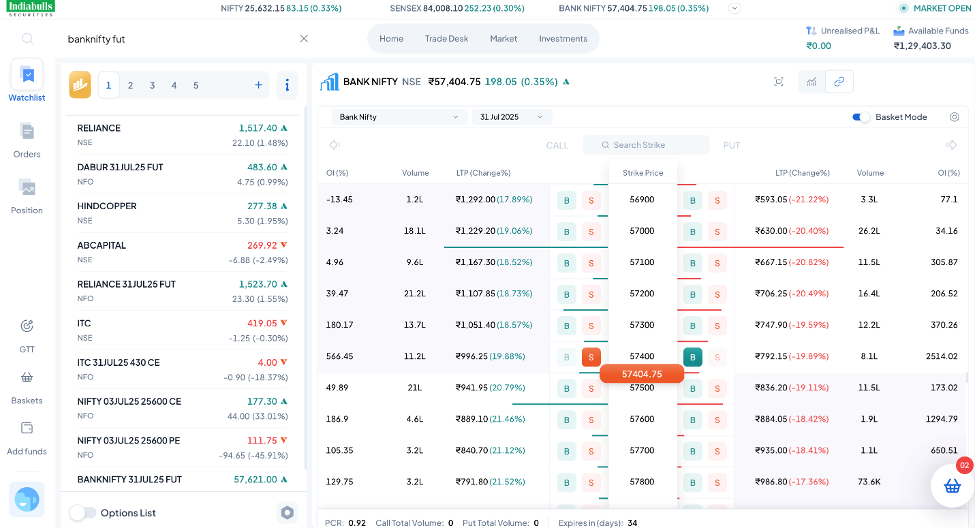Open option chain settings gear
Image resolution: width=977 pixels, height=529 pixels.
coord(954,117)
